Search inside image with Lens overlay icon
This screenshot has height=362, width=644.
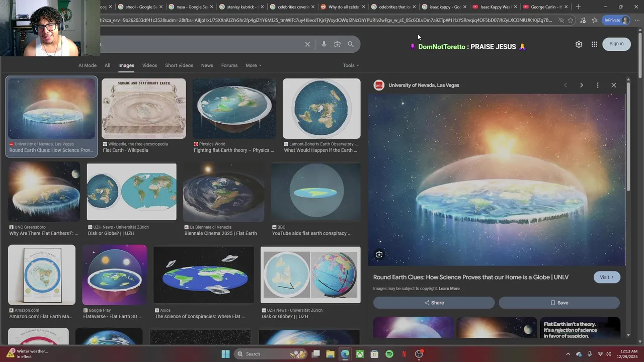379,254
